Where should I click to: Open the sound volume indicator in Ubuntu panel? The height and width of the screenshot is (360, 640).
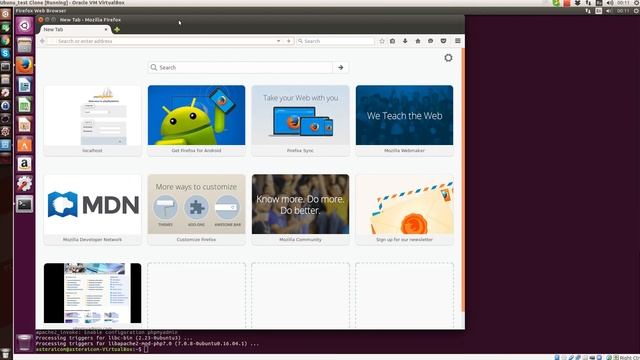609,11
